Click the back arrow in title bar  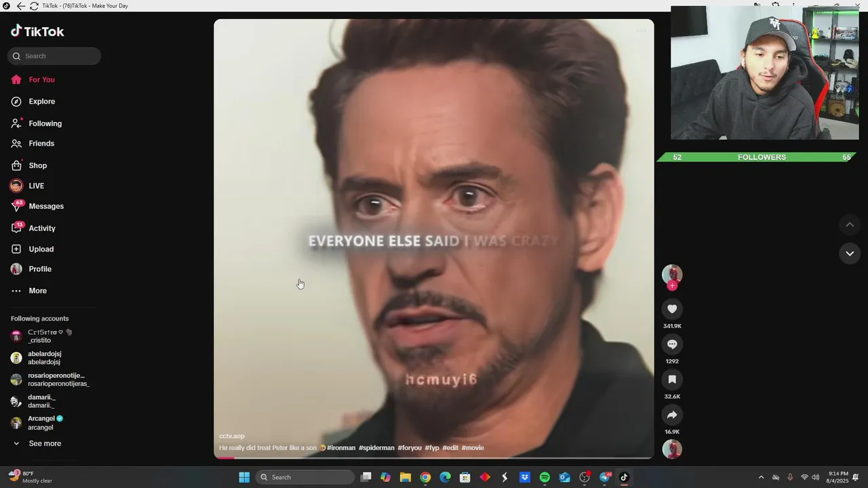click(20, 6)
